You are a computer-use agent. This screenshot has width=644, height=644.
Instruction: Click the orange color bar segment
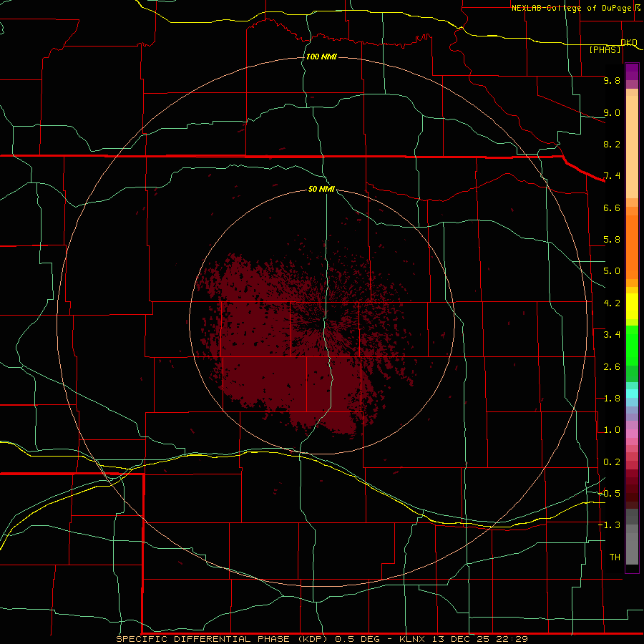pos(632,247)
